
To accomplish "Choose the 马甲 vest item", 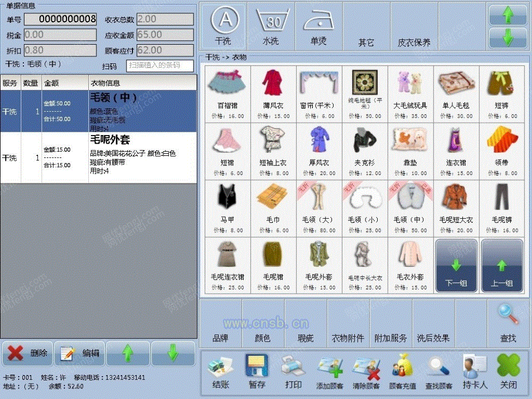I will click(x=228, y=209).
